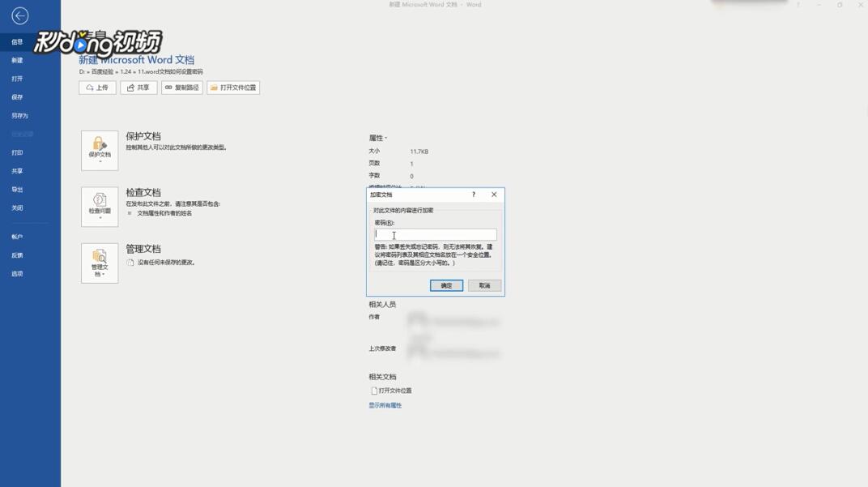Click 关闭 in the sidebar
868x487 pixels.
tap(17, 207)
